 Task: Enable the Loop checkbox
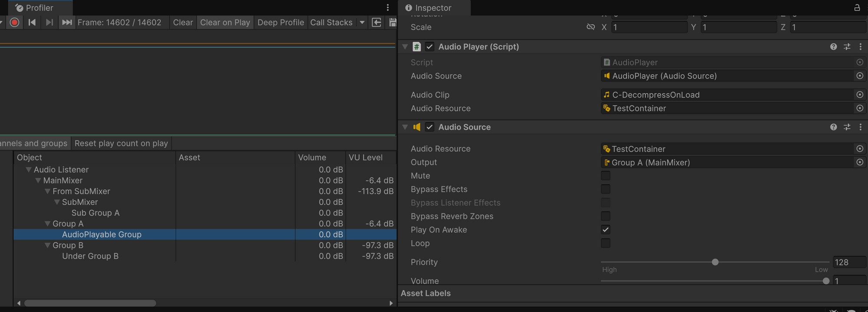pos(605,243)
